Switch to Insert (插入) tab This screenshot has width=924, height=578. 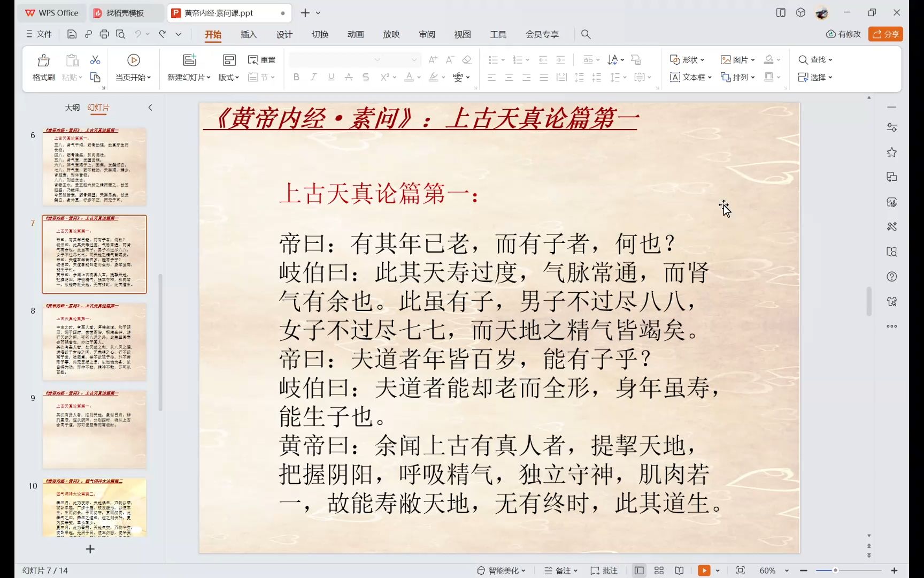click(x=249, y=34)
